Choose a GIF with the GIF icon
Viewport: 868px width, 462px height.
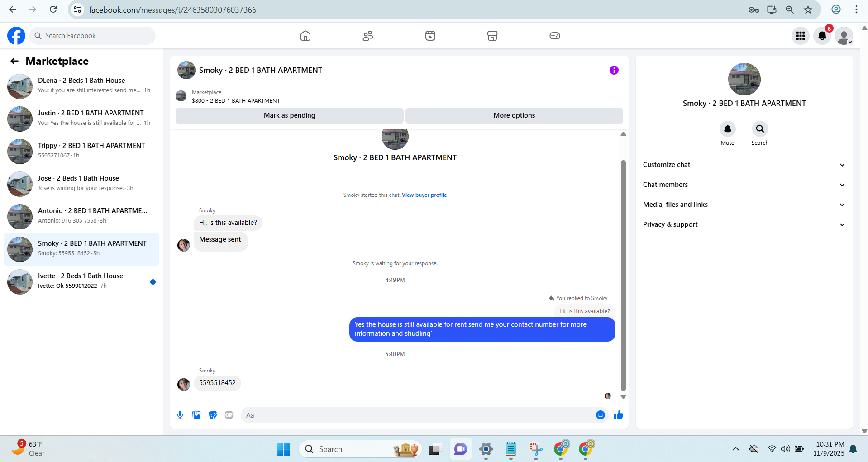tap(229, 415)
